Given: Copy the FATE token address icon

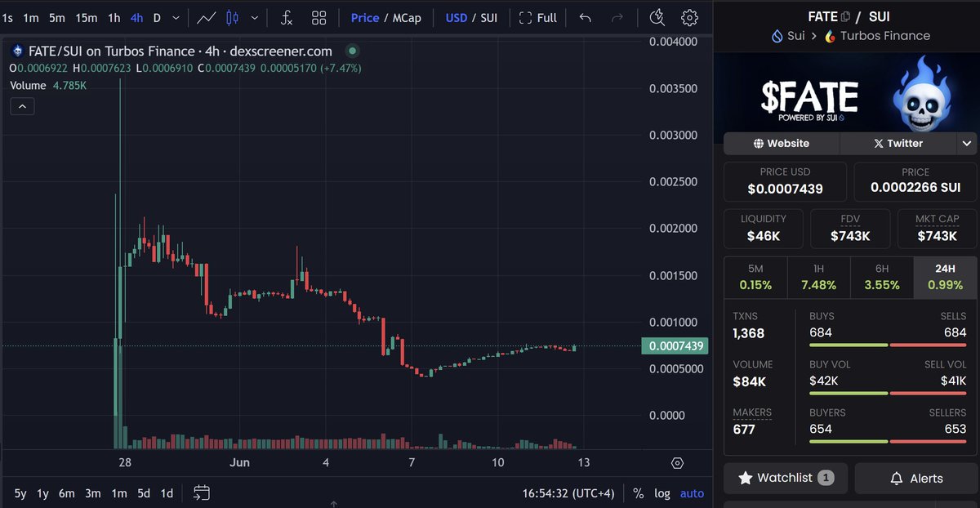Looking at the screenshot, I should 846,16.
